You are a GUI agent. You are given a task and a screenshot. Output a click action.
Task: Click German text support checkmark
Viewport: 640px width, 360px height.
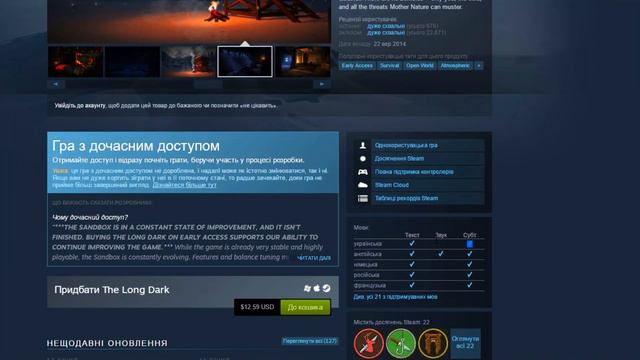click(412, 264)
